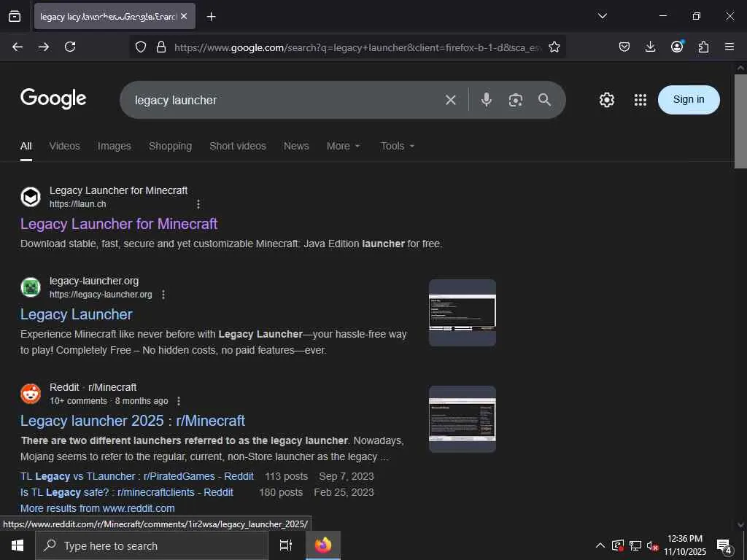Open Google quick settings gear

pyautogui.click(x=606, y=100)
